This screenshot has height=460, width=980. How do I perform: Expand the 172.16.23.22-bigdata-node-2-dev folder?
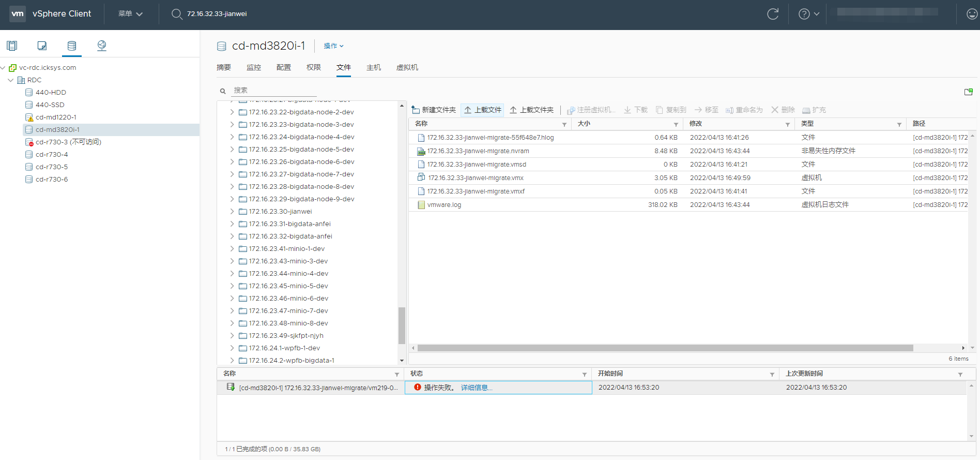232,112
